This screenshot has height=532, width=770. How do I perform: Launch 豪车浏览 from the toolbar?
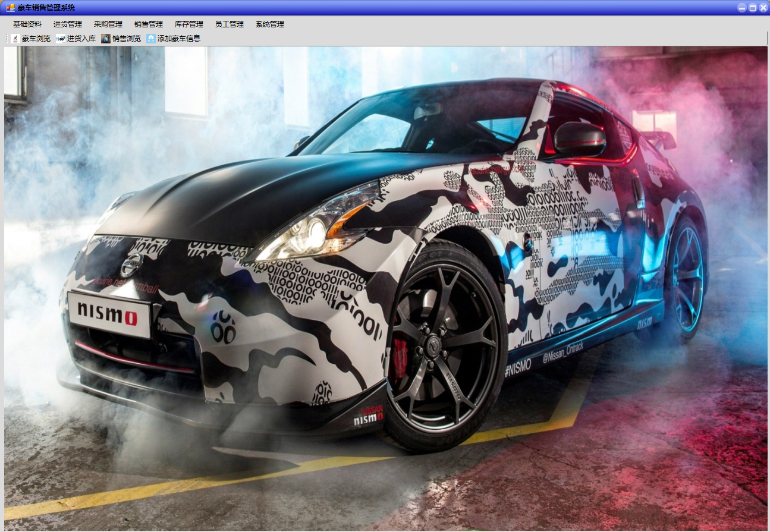pyautogui.click(x=31, y=39)
